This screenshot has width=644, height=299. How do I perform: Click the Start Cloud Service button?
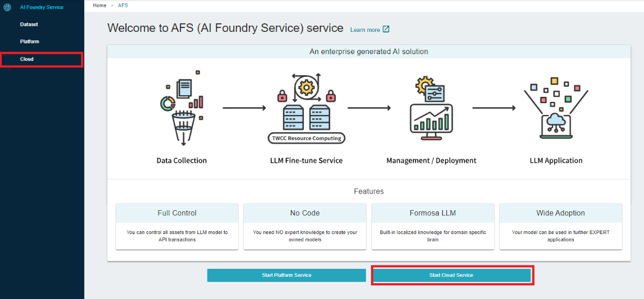tap(451, 275)
